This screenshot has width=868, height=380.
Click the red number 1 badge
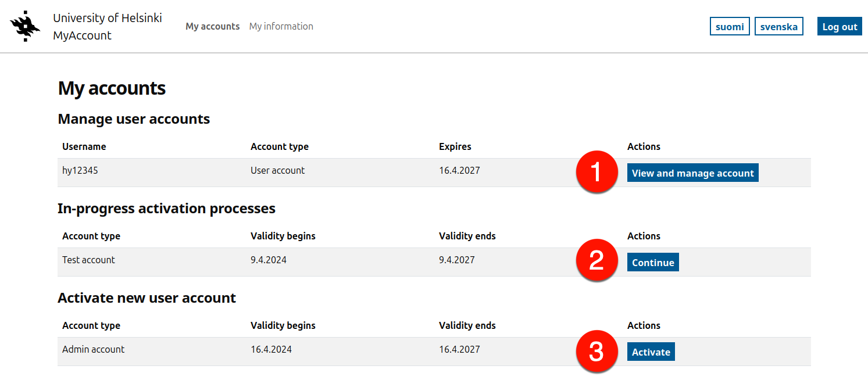point(596,172)
